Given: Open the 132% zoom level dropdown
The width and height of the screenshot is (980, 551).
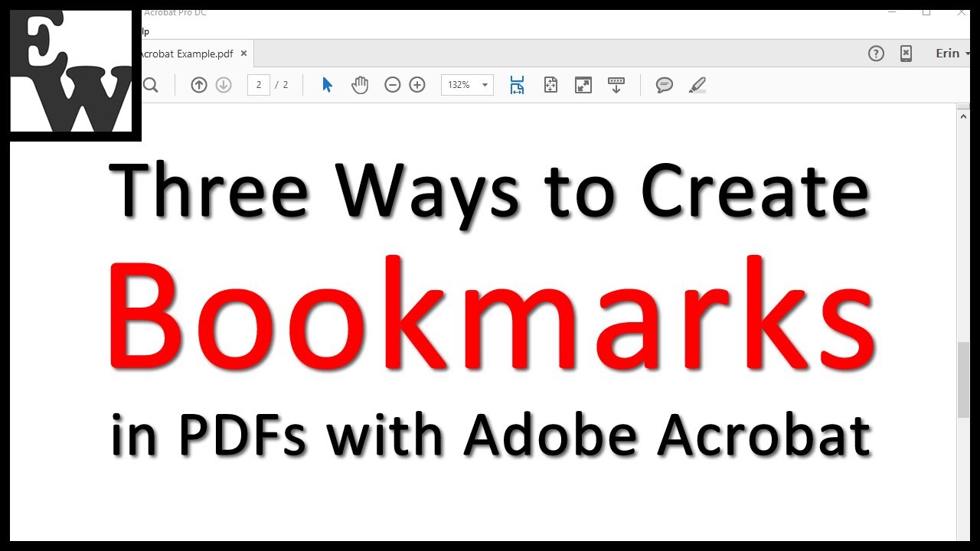Looking at the screenshot, I should pyautogui.click(x=467, y=85).
